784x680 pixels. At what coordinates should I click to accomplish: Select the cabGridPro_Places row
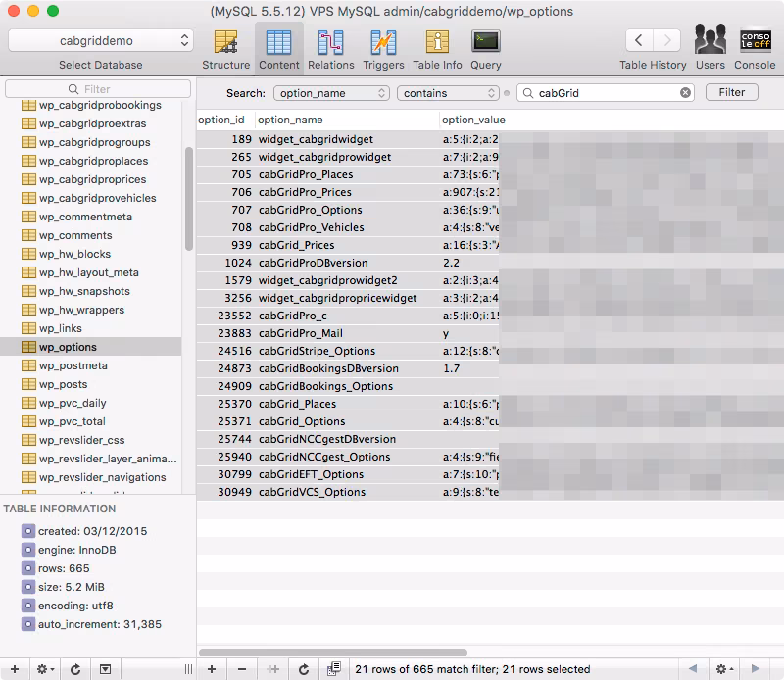(x=490, y=174)
